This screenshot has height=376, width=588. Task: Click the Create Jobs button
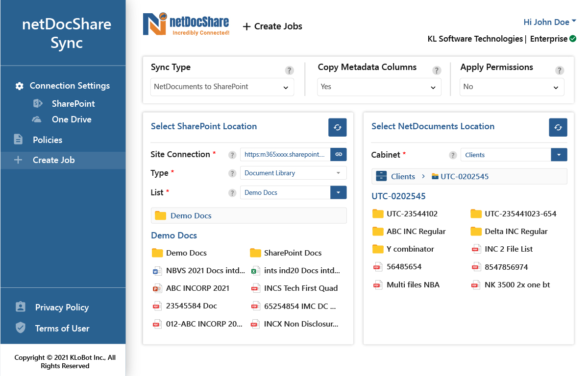coord(272,26)
